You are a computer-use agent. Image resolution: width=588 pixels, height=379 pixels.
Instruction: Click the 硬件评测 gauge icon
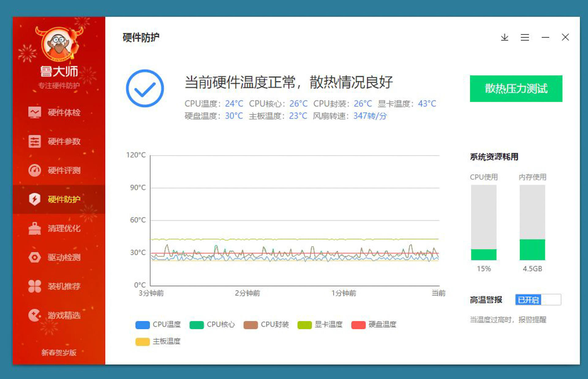point(35,170)
